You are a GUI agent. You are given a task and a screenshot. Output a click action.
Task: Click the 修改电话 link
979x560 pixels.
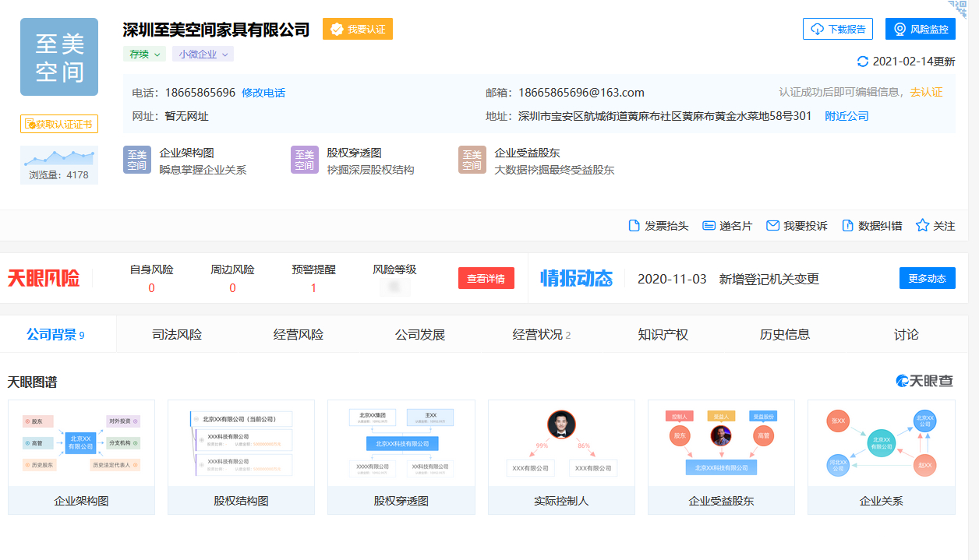click(x=263, y=93)
